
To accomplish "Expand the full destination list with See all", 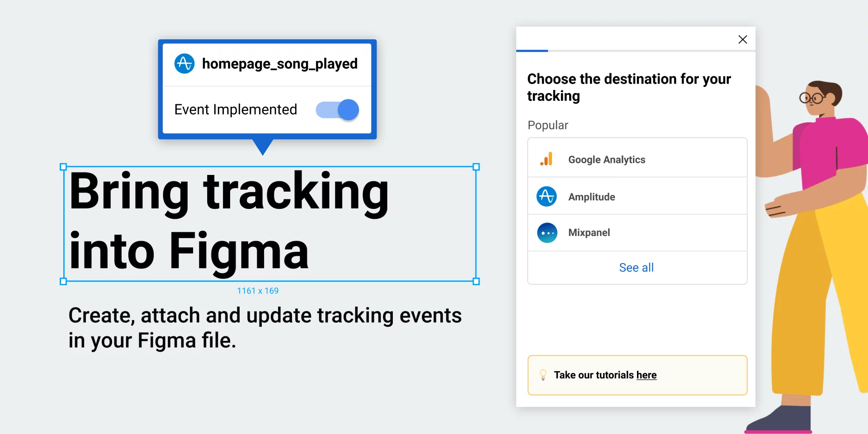I will [636, 267].
